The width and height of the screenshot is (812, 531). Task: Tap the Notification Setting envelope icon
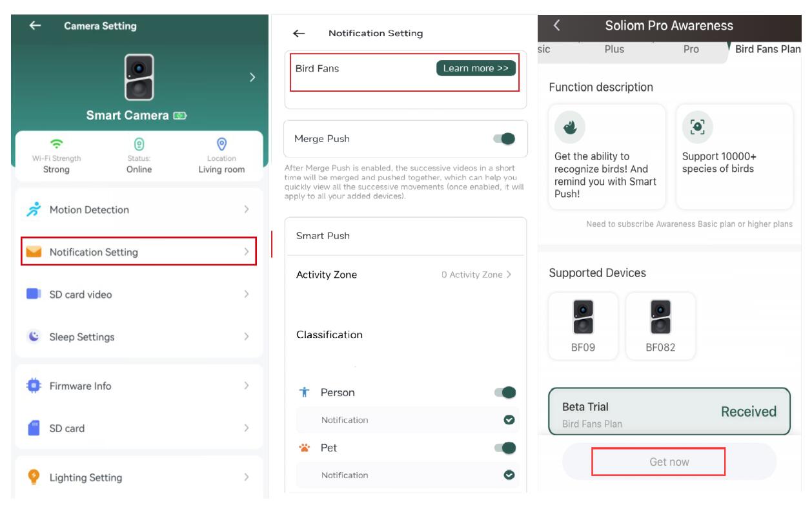(34, 252)
